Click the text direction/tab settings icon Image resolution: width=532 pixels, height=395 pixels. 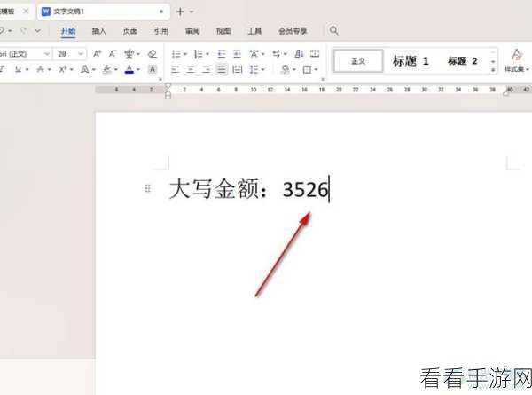pos(277,53)
